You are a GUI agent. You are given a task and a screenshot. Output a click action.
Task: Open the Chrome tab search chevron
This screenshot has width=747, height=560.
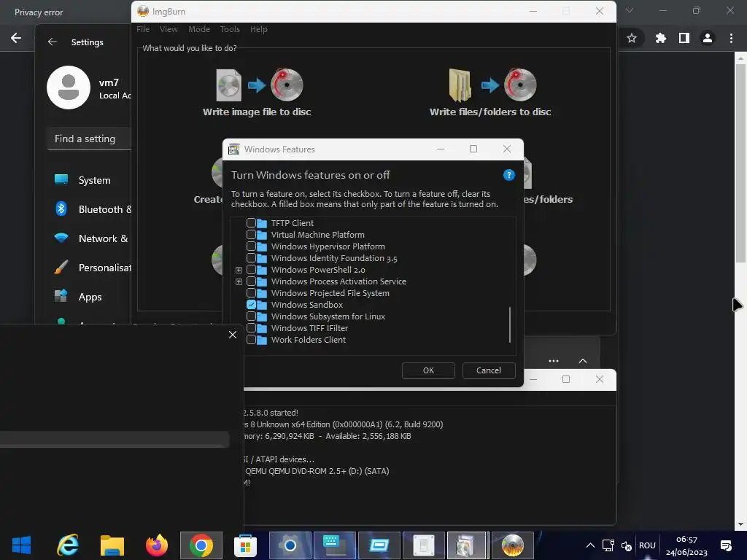(630, 10)
